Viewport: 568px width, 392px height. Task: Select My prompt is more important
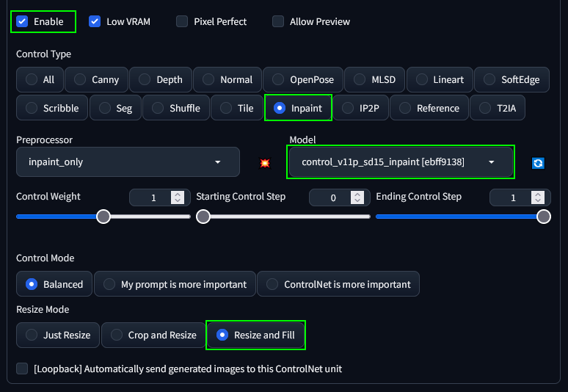tap(175, 284)
